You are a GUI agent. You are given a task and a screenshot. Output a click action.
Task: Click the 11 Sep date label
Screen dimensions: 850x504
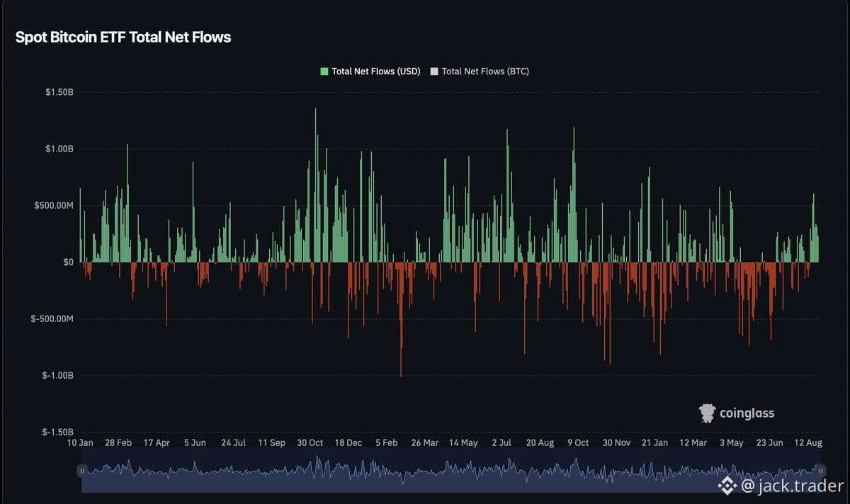click(x=271, y=443)
